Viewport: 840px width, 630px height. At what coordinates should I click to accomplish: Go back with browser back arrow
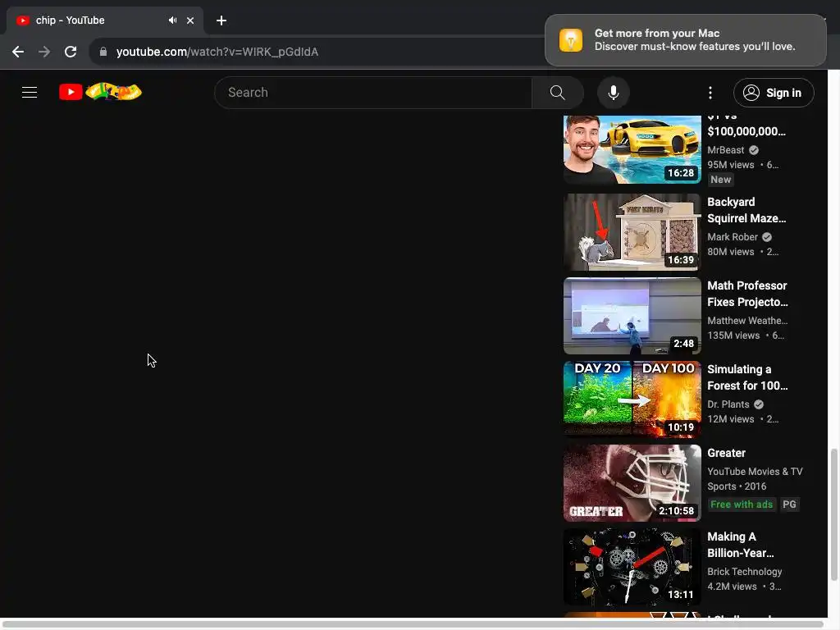(x=18, y=52)
